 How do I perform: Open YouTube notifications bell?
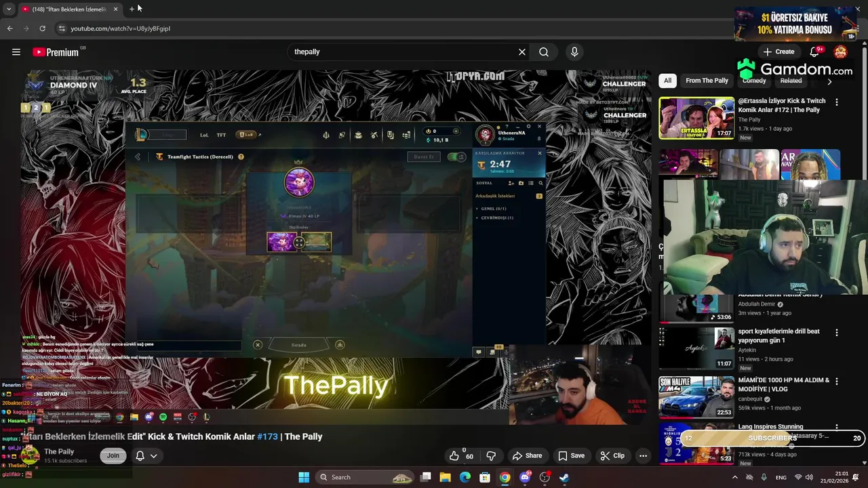816,52
